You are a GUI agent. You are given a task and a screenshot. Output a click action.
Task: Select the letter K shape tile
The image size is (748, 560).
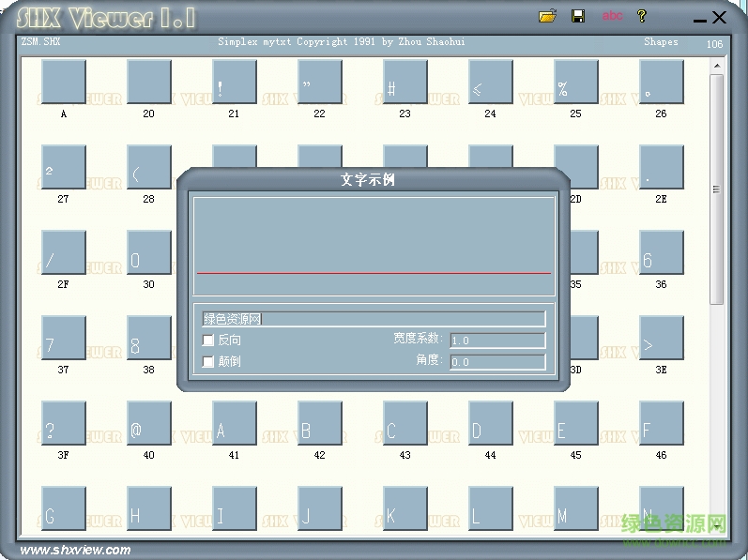click(405, 508)
